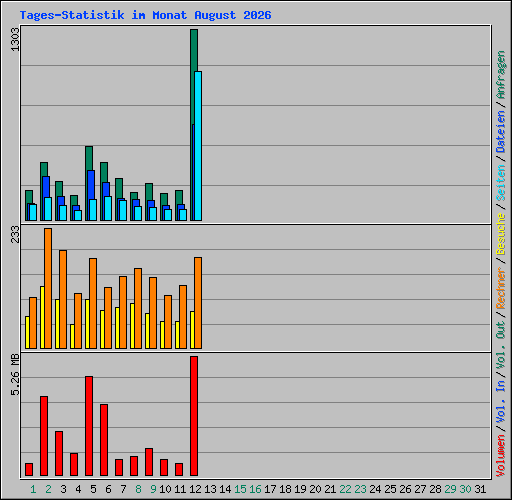The width and height of the screenshot is (512, 500).
Task: Click the green "Anfragen" legend label
Action: tap(501, 75)
